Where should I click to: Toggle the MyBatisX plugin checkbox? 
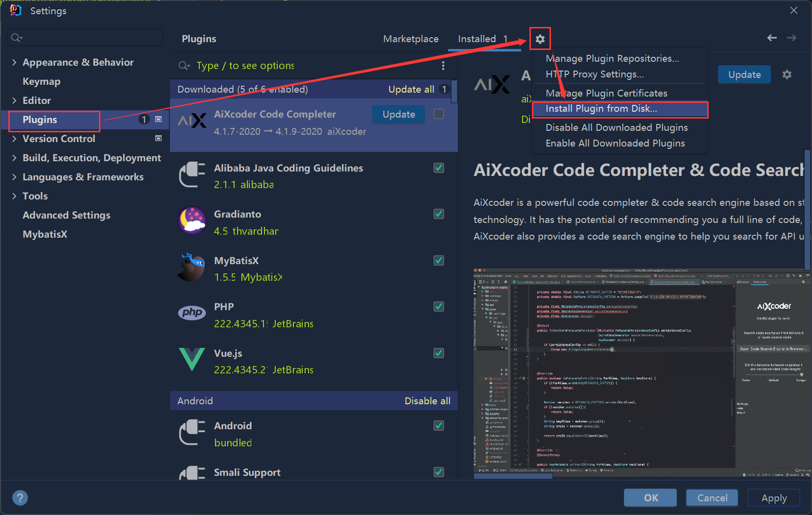click(x=439, y=260)
